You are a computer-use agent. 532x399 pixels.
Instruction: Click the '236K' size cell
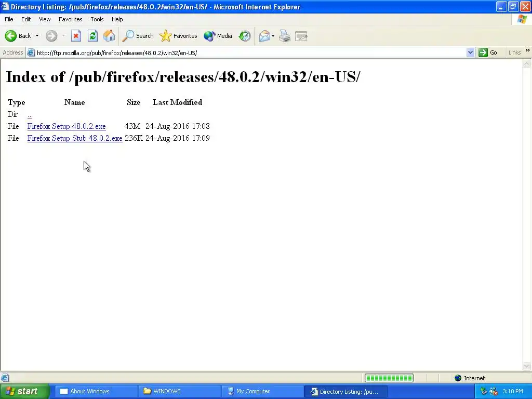click(x=134, y=138)
